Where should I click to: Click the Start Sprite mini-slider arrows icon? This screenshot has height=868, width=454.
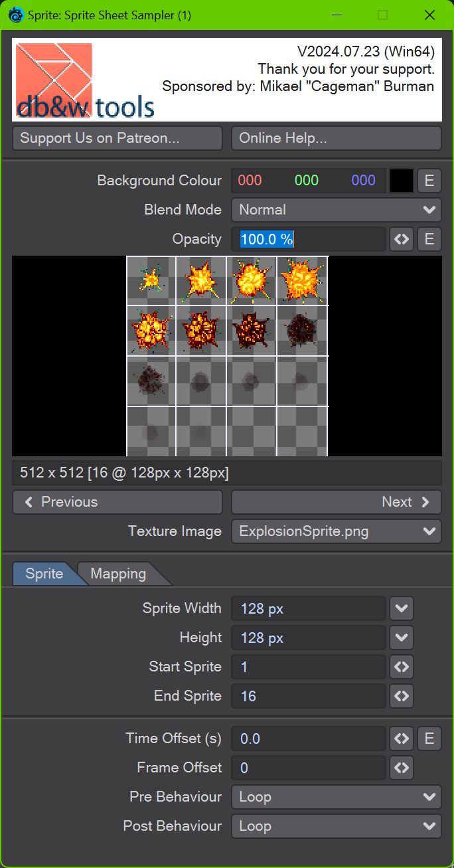click(402, 667)
